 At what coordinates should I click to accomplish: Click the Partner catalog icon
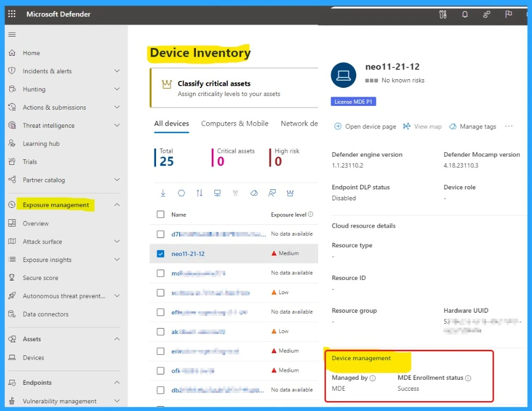point(12,180)
